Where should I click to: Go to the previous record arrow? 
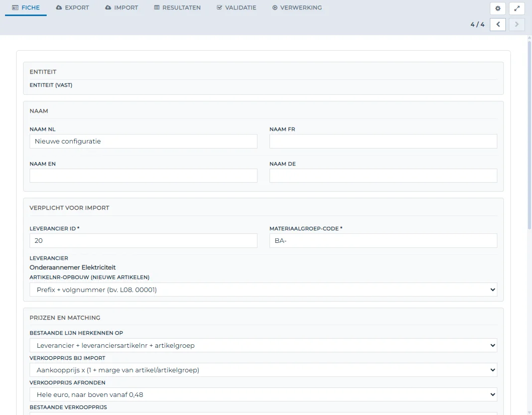[x=498, y=25]
